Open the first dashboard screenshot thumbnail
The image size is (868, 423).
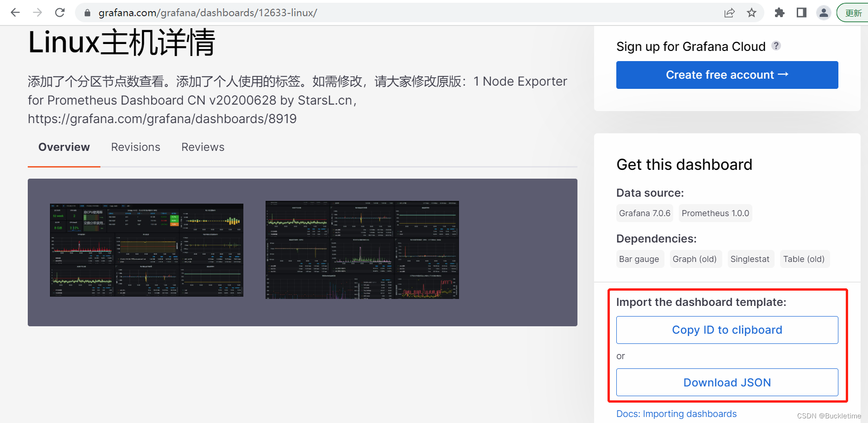click(147, 250)
